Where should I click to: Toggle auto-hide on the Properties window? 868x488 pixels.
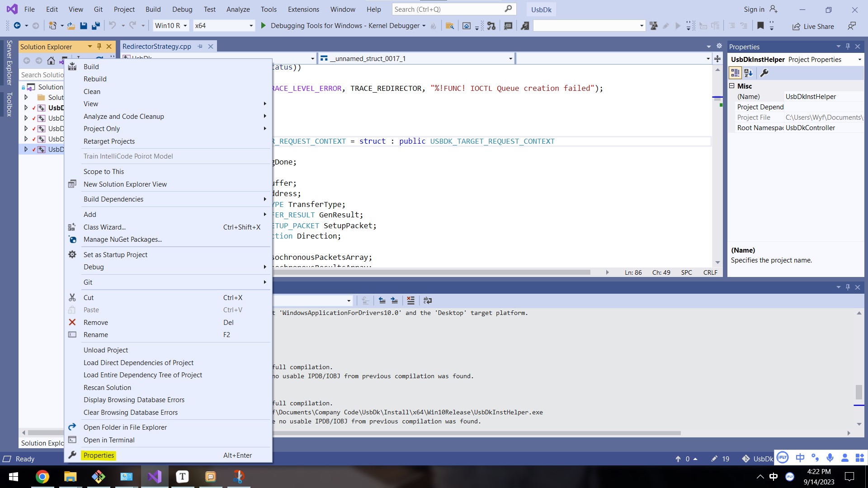pyautogui.click(x=847, y=47)
